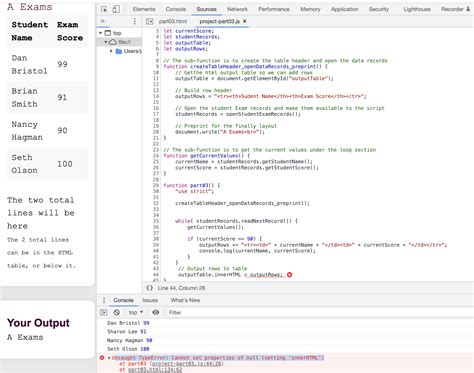
Task: Open the Issues drawer tab
Action: tap(150, 300)
